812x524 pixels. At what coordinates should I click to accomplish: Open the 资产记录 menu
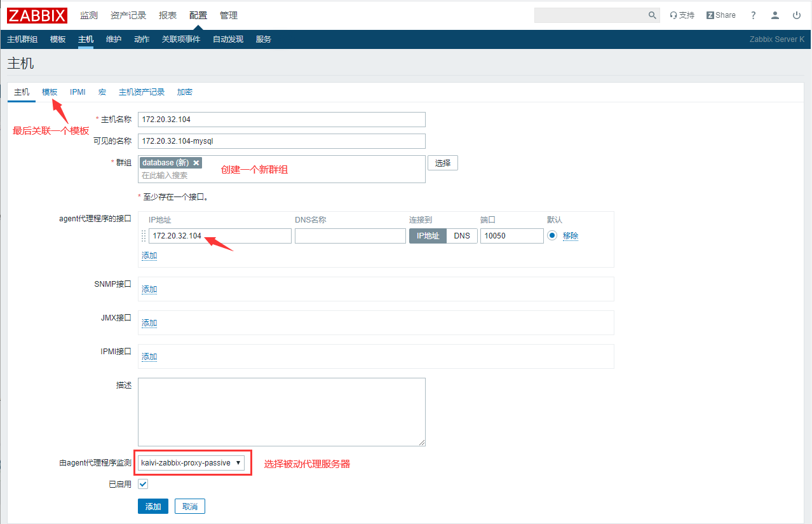pyautogui.click(x=128, y=15)
